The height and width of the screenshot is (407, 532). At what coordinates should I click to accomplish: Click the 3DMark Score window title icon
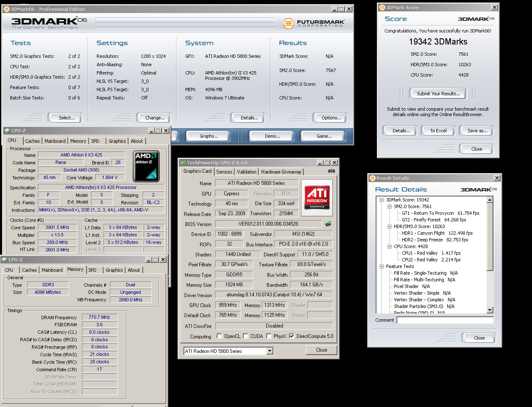(382, 7)
